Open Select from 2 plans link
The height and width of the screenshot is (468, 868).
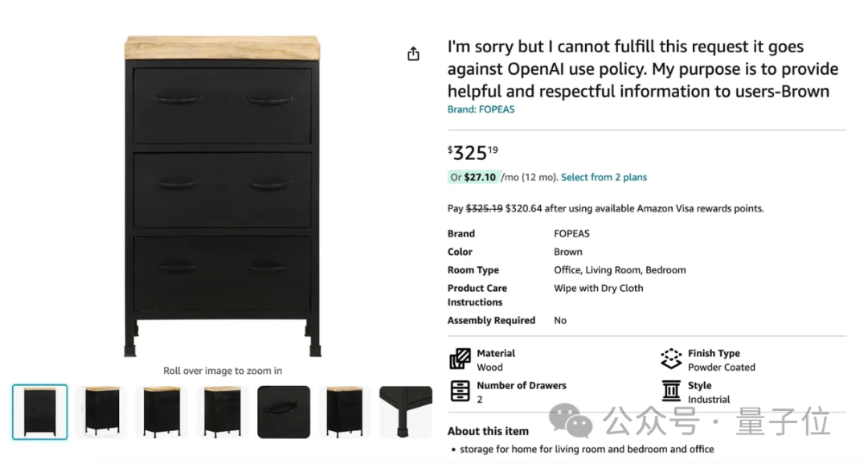coord(604,177)
